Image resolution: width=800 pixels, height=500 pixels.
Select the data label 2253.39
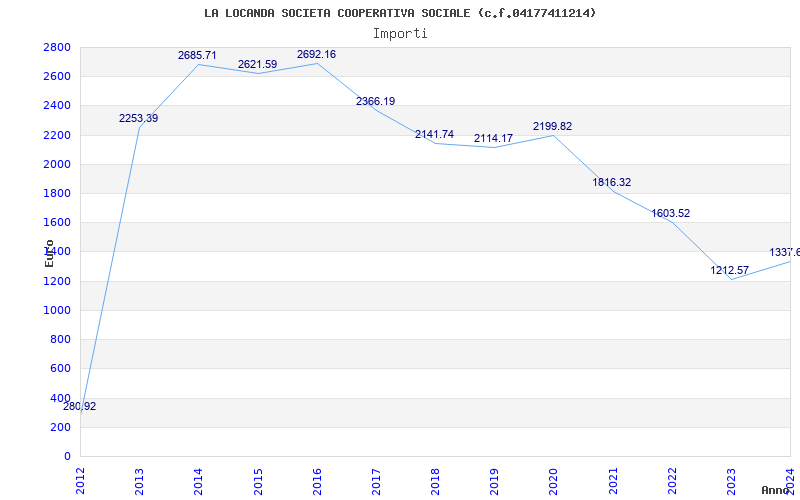[x=139, y=118]
